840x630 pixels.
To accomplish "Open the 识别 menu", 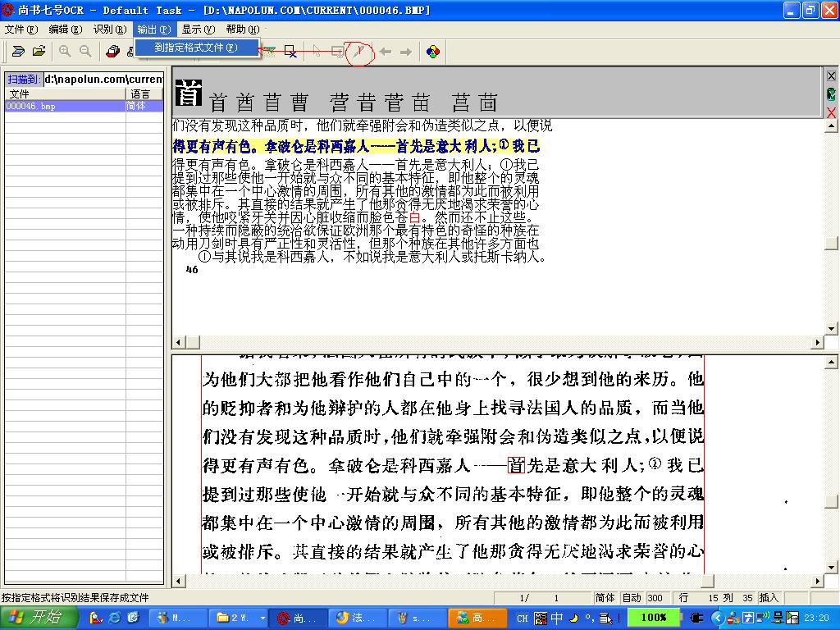I will (110, 29).
